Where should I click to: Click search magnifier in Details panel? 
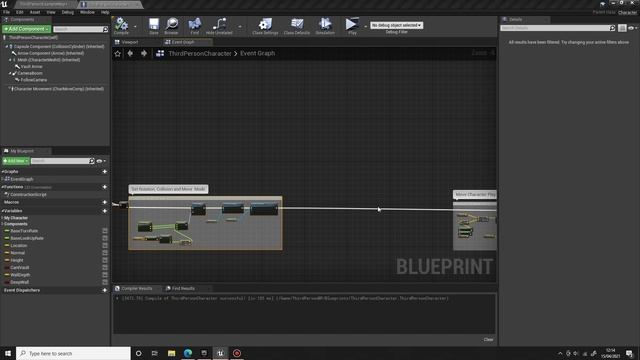coord(612,28)
